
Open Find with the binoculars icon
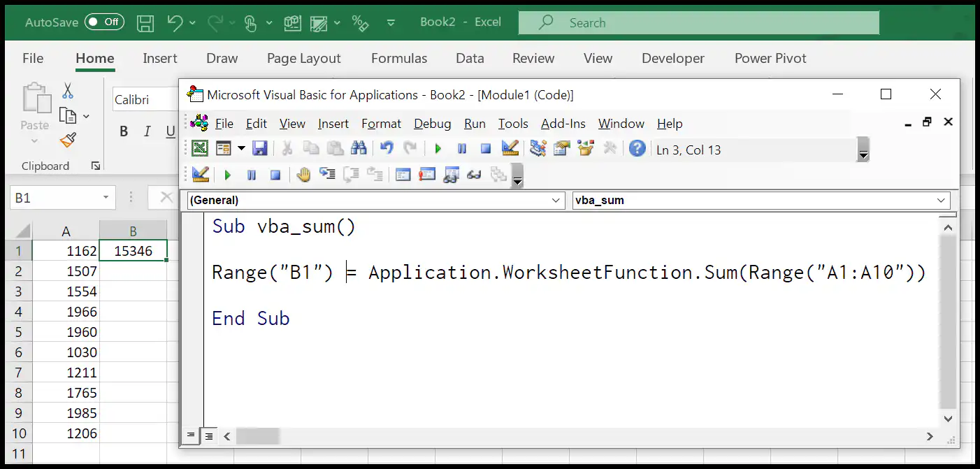(359, 148)
